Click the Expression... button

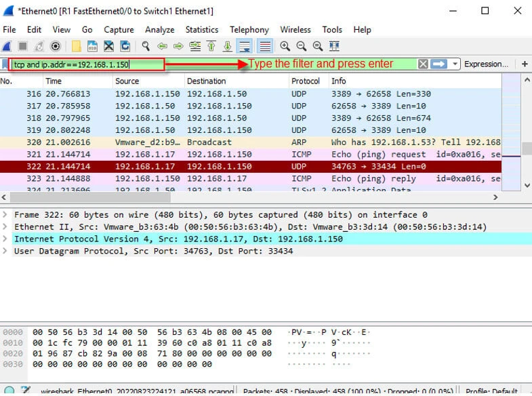coord(486,64)
